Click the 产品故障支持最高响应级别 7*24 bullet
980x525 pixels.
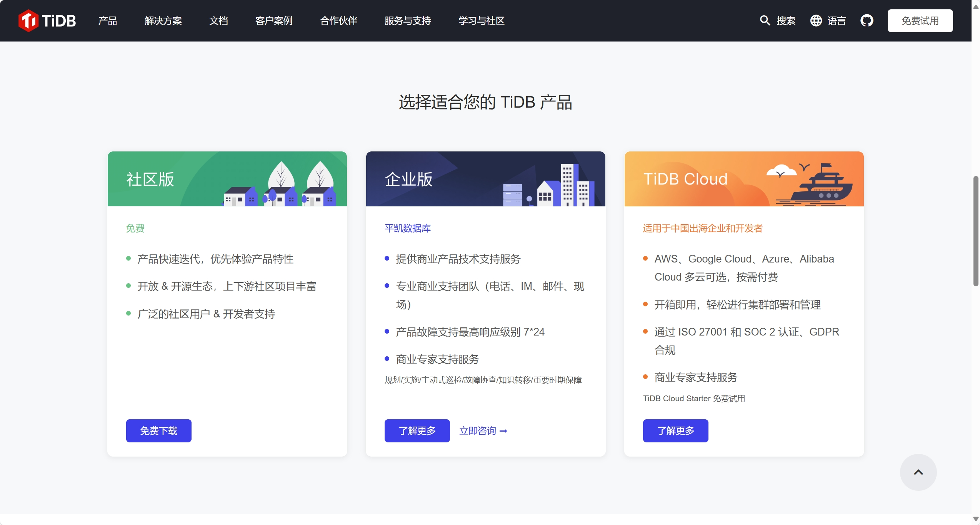pos(470,332)
